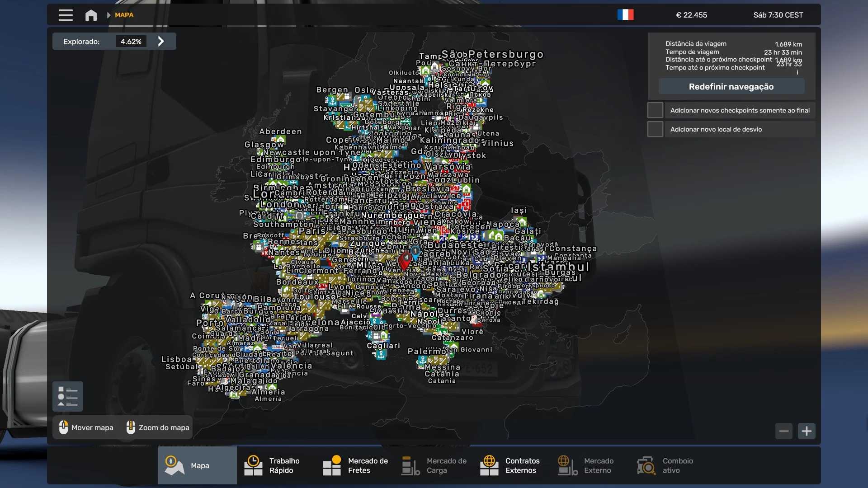This screenshot has height=488, width=868.
Task: Click the Explorado 4.62% value field
Action: [x=131, y=42]
